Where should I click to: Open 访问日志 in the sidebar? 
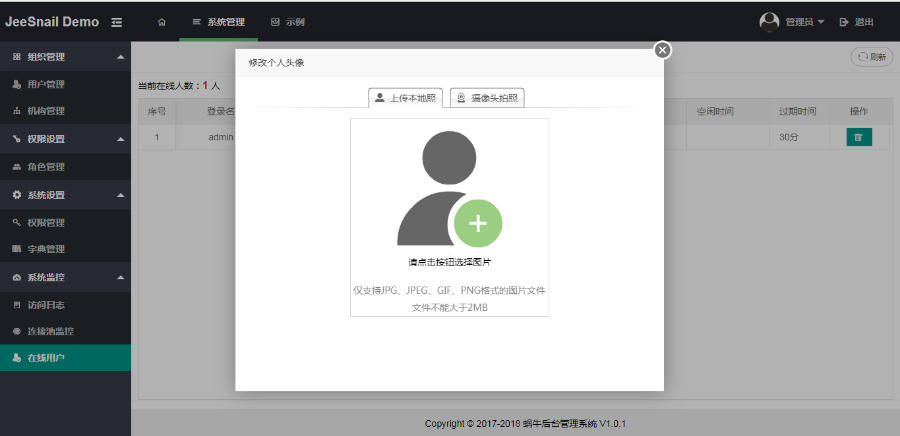tap(65, 305)
